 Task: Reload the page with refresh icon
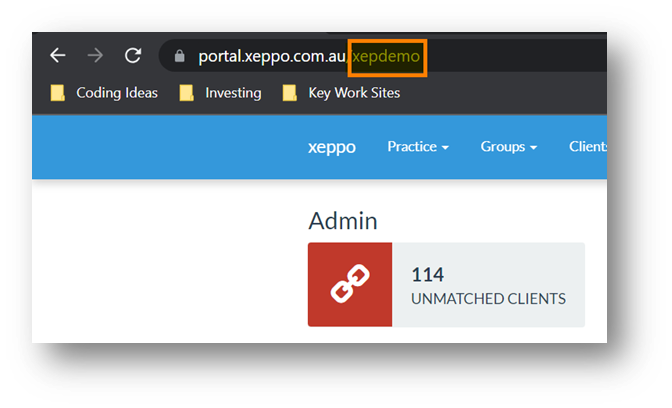(133, 55)
